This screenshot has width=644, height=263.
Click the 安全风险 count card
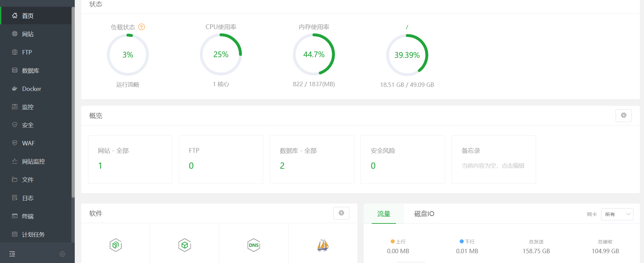[402, 160]
